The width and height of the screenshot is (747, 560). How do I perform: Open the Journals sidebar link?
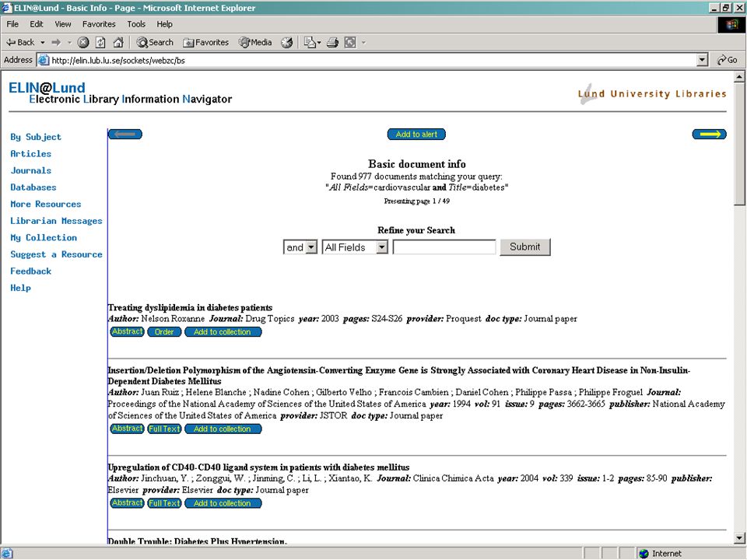click(x=30, y=170)
